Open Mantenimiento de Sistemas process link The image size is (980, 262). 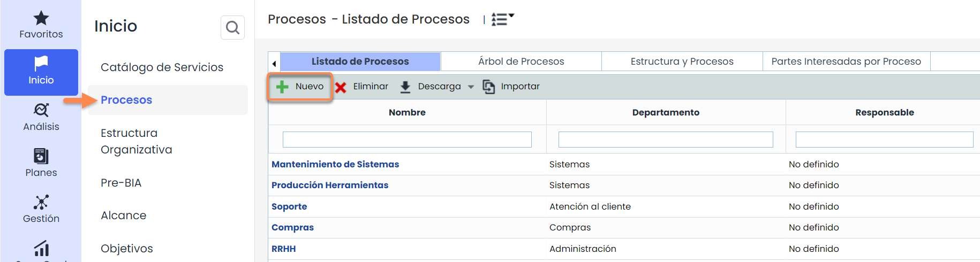click(x=335, y=164)
